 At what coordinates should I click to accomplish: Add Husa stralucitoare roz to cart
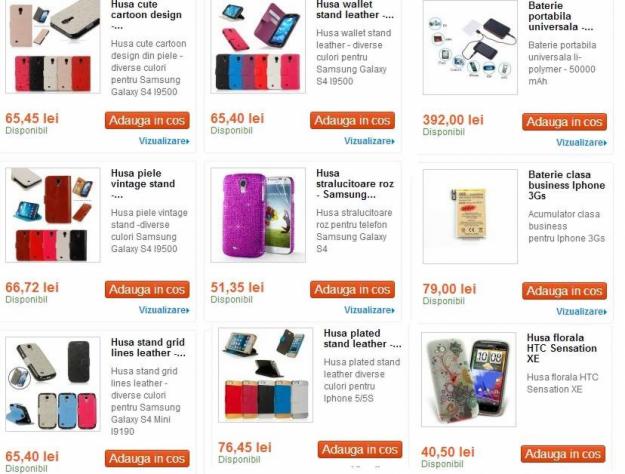pyautogui.click(x=352, y=289)
